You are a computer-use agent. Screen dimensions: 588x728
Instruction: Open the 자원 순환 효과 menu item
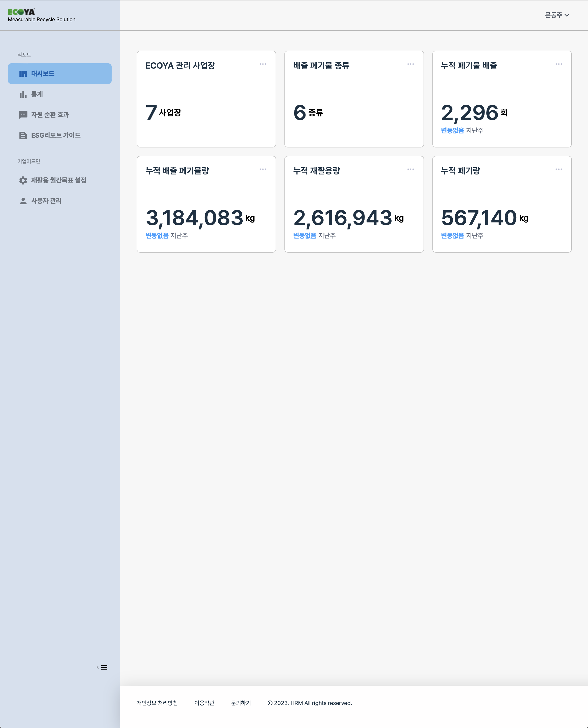60,115
